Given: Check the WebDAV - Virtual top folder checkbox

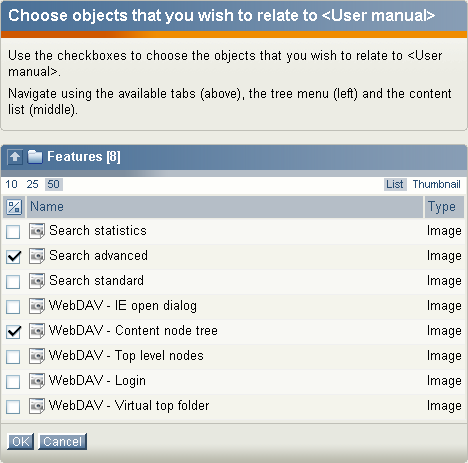Looking at the screenshot, I should 13,407.
